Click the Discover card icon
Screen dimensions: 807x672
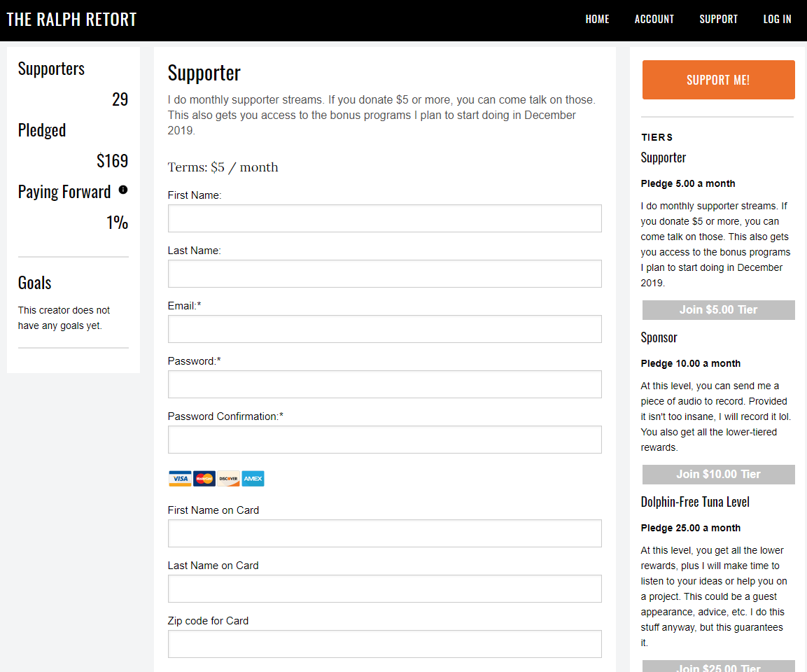(228, 479)
